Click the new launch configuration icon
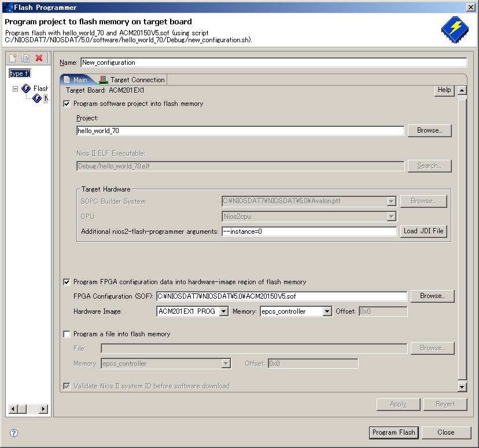 13,58
